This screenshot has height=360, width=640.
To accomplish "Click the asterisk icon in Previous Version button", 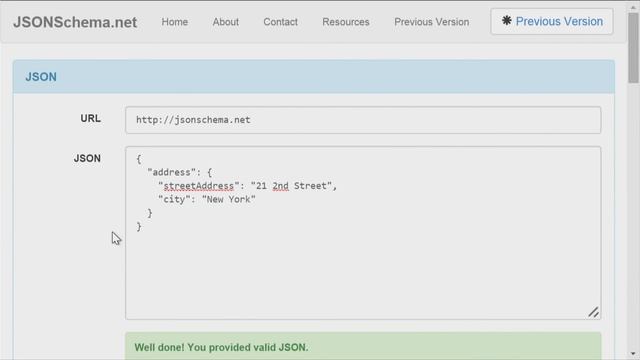I will 507,21.
